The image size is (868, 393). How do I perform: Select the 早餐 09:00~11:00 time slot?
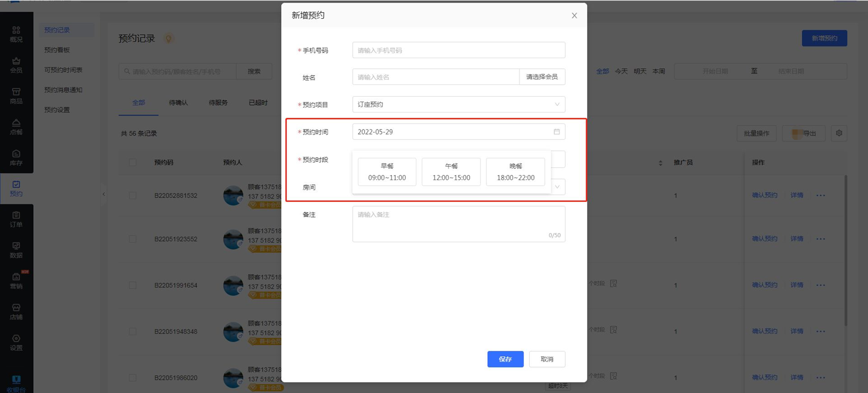click(x=387, y=172)
